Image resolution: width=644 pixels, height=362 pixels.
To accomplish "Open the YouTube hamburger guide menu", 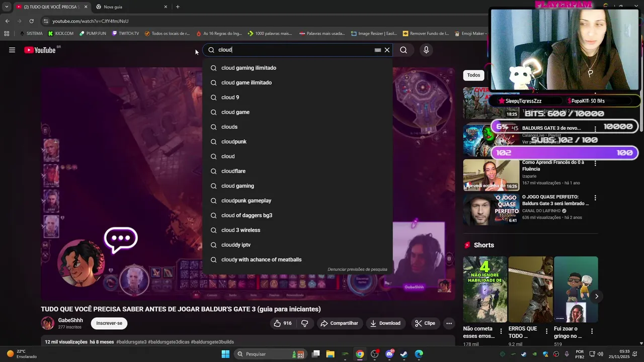I will (12, 50).
